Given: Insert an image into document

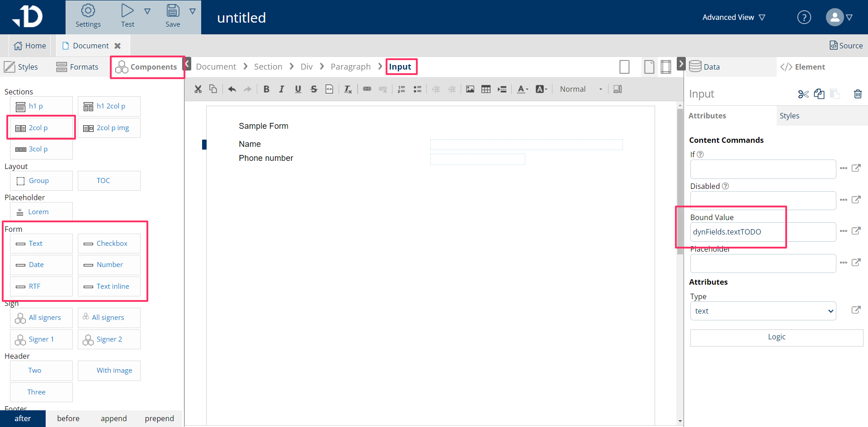Looking at the screenshot, I should click(470, 89).
